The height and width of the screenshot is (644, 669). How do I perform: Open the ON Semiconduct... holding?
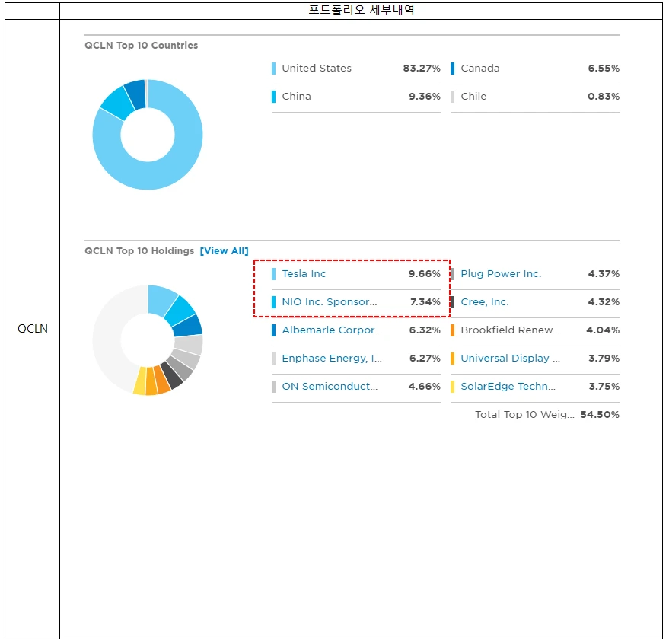pyautogui.click(x=330, y=386)
